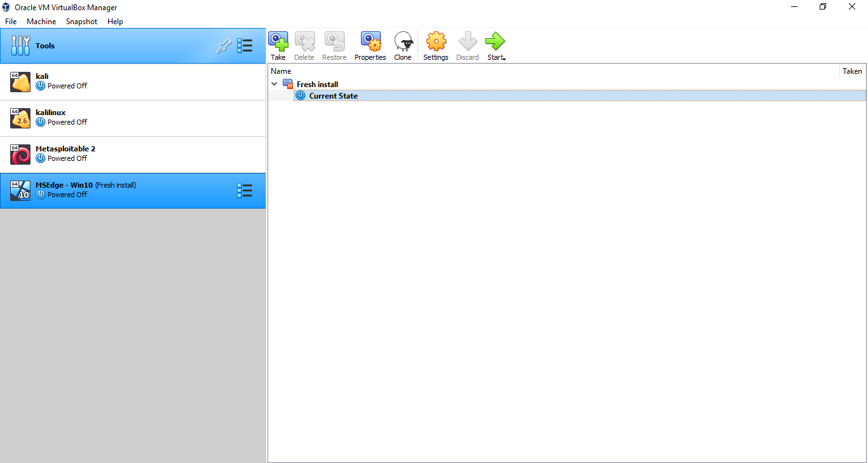868x463 pixels.
Task: Click the MSEdge - Win10 (Fresh install) label
Action: tap(86, 185)
